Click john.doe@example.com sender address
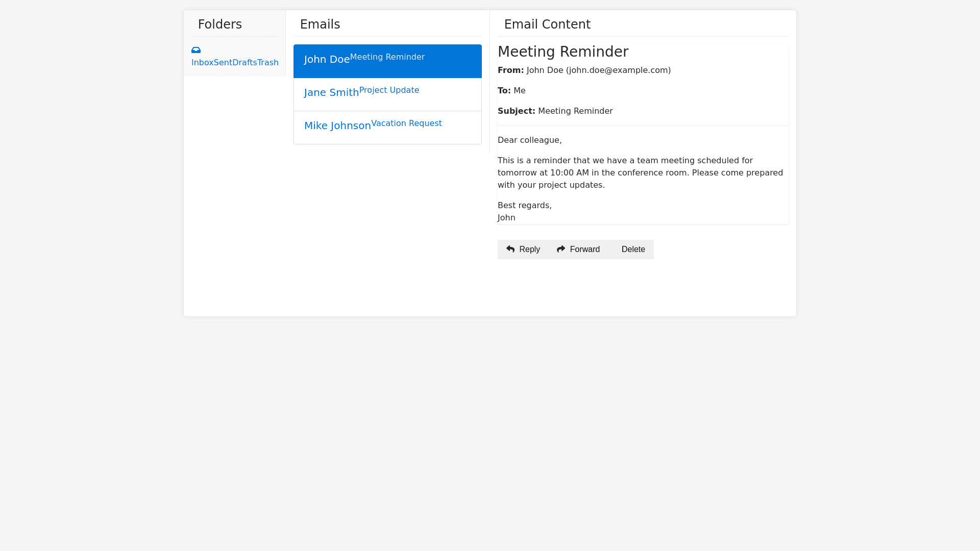 click(x=618, y=70)
